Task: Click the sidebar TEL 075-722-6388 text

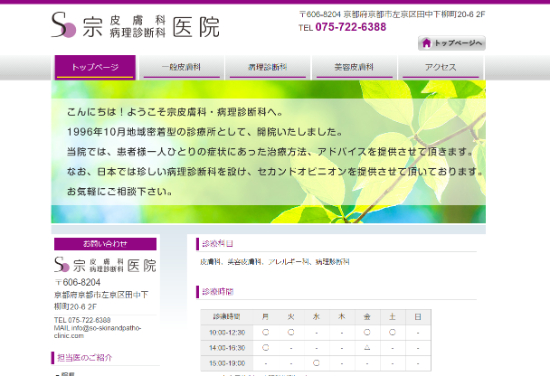Action: coord(82,320)
